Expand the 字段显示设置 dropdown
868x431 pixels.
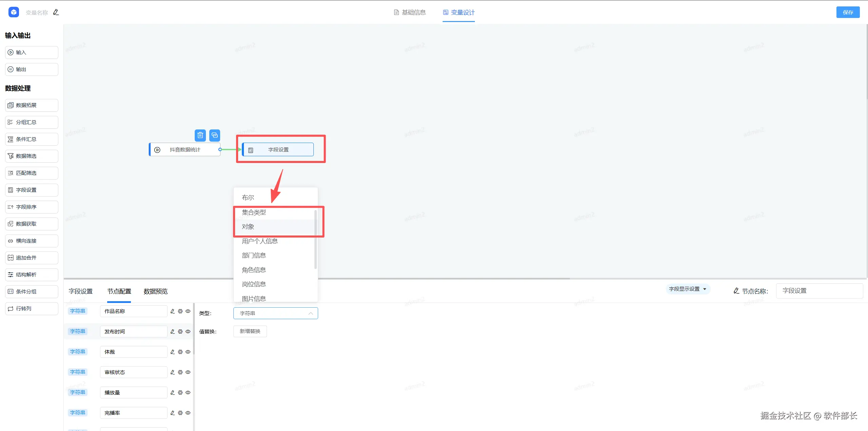(688, 289)
